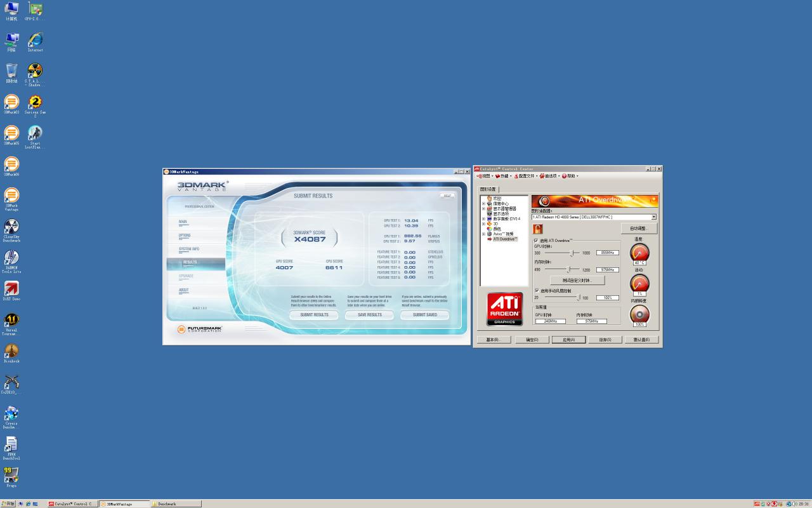Open the SYSTEM INFO page in 3DMark
812x508 pixels.
pyautogui.click(x=189, y=249)
